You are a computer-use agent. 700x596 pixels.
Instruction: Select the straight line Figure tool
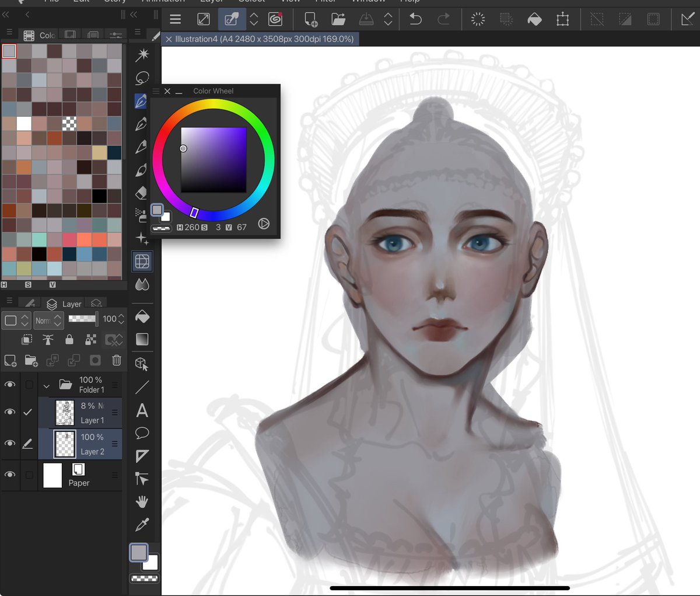point(142,387)
